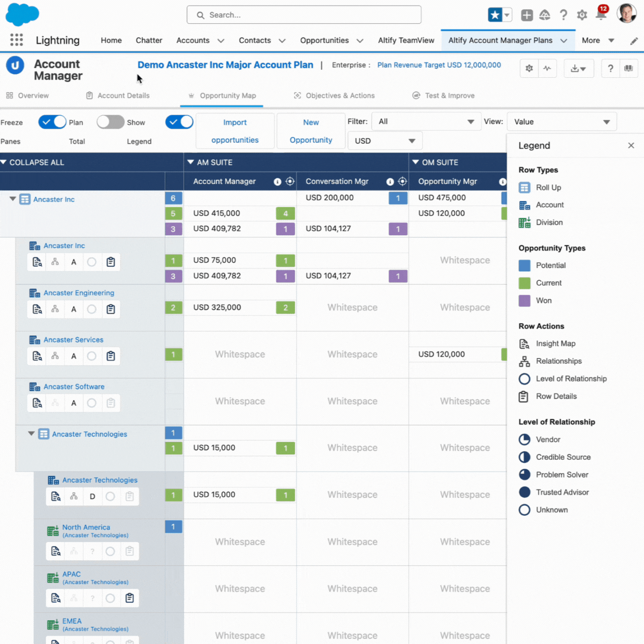Open Plan Revenue Target USD 12,000,000 link
This screenshot has height=644, width=644.
(x=439, y=65)
